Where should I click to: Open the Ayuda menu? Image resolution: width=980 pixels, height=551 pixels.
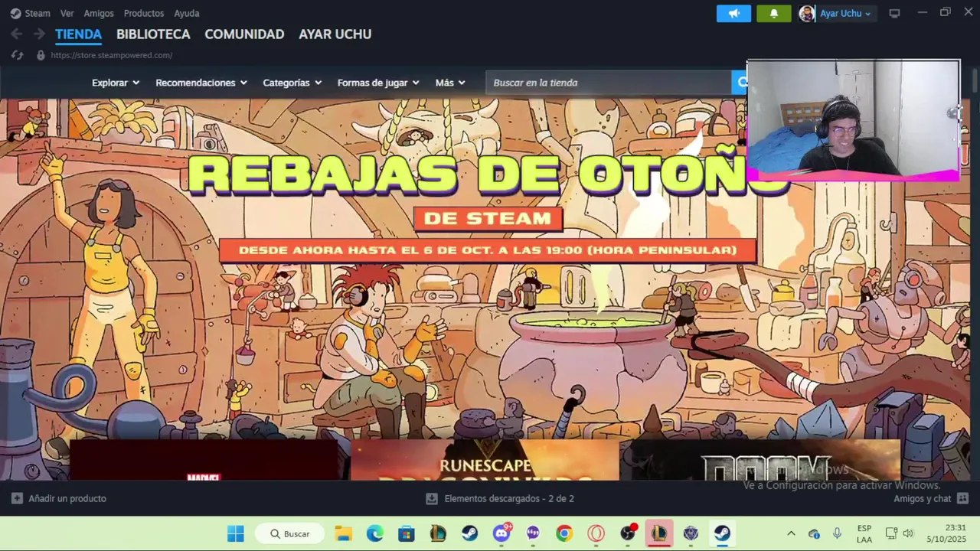pos(187,13)
